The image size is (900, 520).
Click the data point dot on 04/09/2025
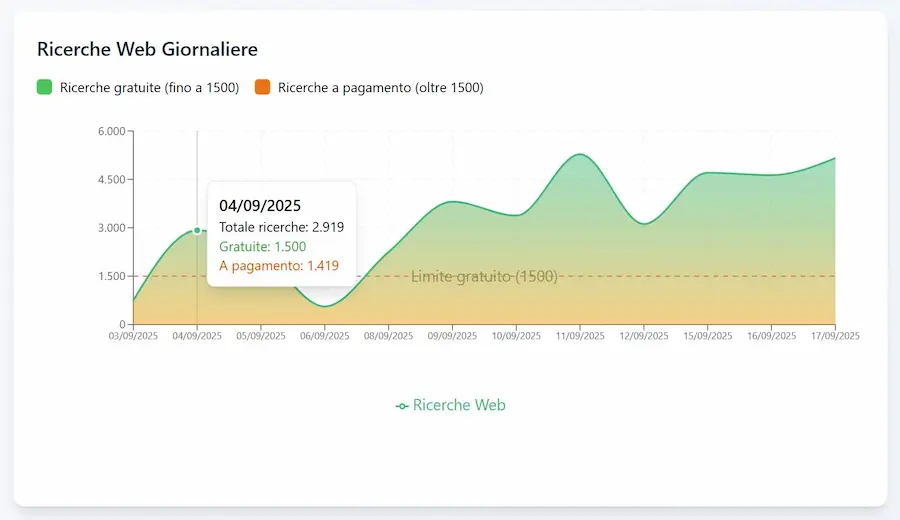click(x=197, y=231)
